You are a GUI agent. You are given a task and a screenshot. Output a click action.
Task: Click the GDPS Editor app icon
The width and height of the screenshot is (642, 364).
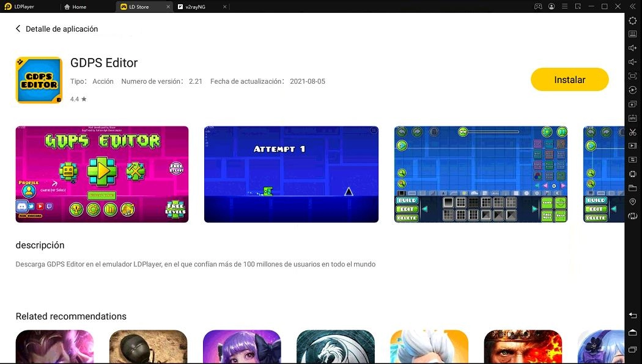point(39,80)
